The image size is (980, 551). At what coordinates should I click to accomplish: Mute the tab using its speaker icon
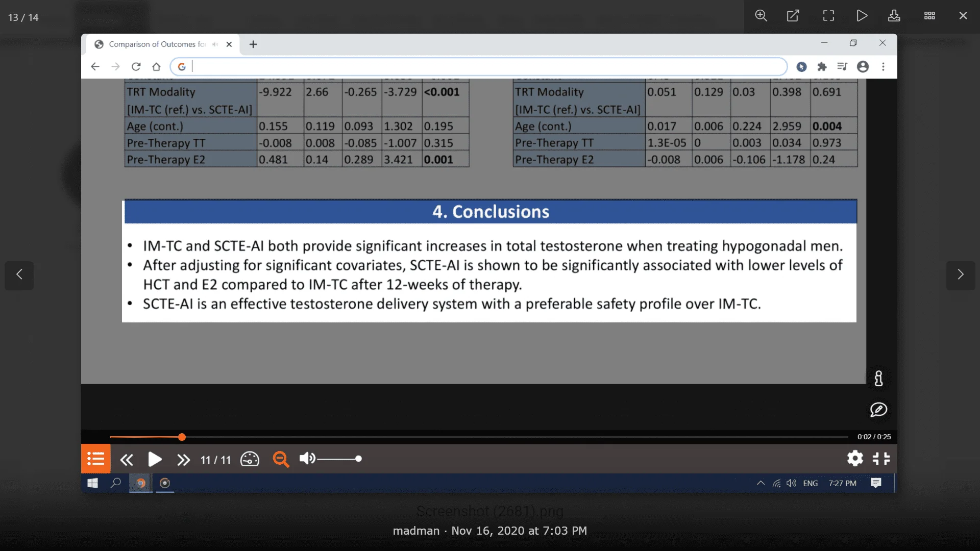[x=215, y=44]
